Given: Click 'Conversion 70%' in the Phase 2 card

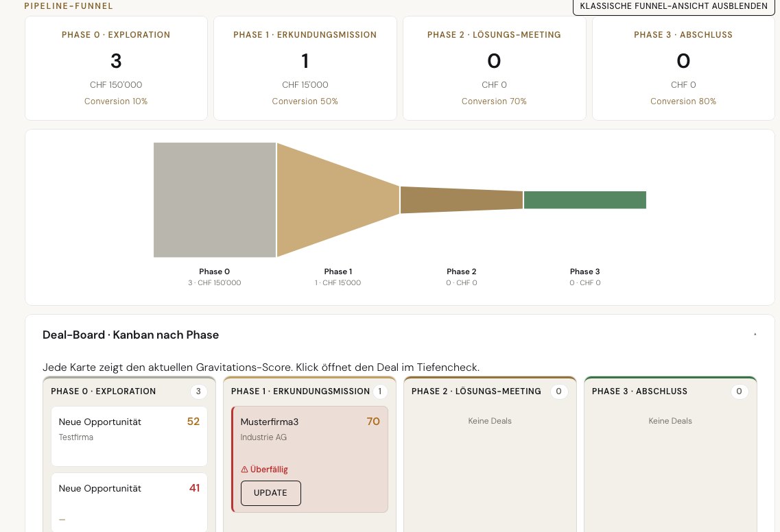Looking at the screenshot, I should (x=494, y=101).
